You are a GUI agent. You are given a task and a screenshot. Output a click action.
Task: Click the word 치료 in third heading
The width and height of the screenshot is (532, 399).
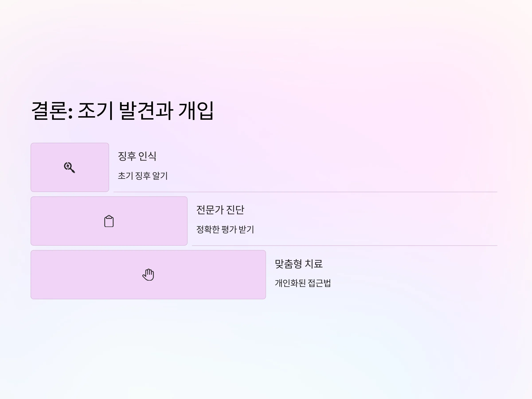tap(314, 264)
